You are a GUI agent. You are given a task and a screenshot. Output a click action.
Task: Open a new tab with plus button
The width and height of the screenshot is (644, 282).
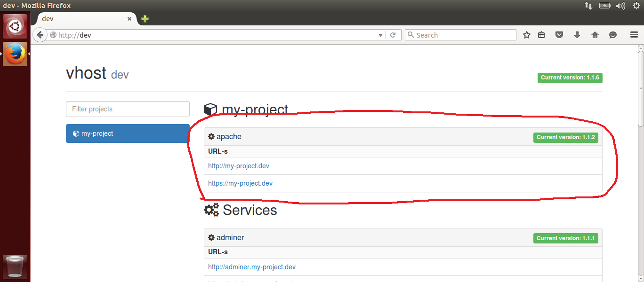coord(145,19)
